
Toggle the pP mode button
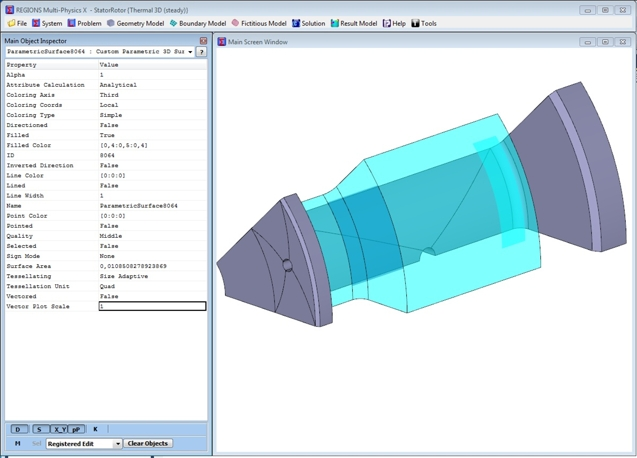tap(77, 429)
